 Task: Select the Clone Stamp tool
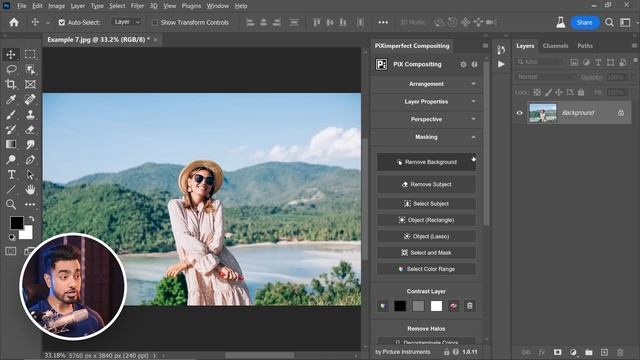pos(30,115)
